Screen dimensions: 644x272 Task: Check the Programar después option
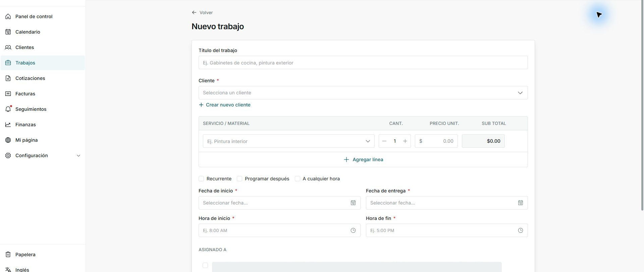pyautogui.click(x=239, y=179)
